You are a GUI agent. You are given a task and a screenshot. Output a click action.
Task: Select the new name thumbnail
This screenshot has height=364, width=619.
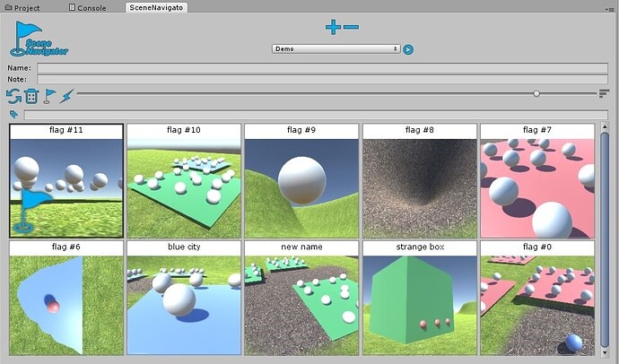pyautogui.click(x=301, y=299)
